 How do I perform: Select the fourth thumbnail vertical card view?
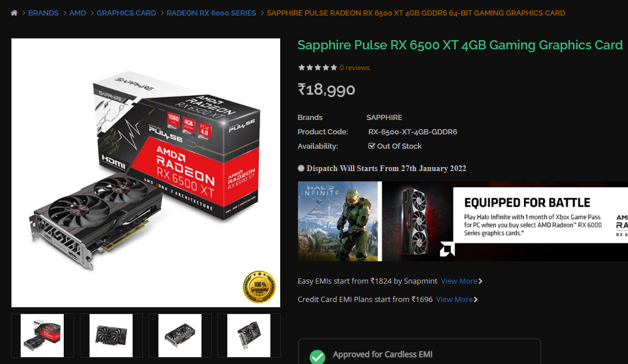point(249,335)
